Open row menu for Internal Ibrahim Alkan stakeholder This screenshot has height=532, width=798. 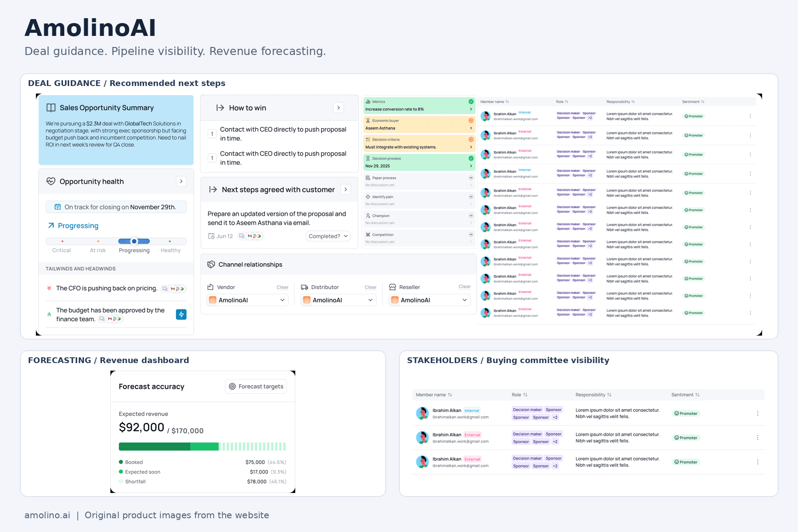coord(758,413)
